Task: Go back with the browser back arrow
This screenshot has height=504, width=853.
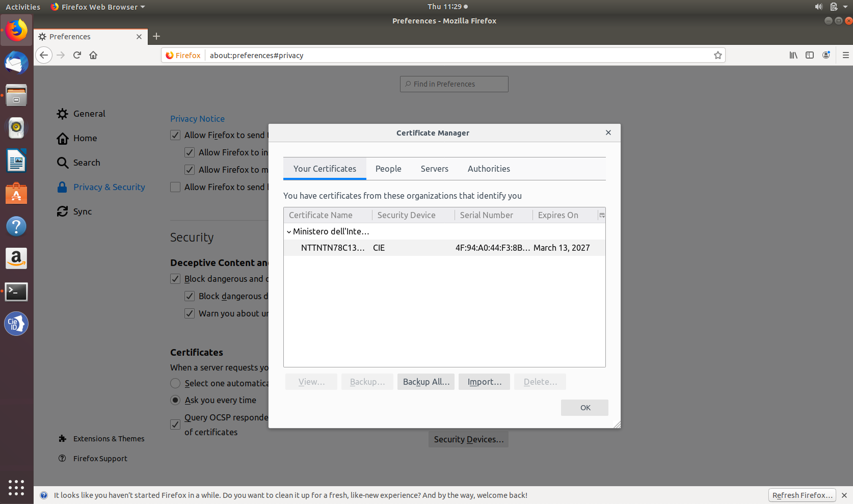Action: [44, 55]
